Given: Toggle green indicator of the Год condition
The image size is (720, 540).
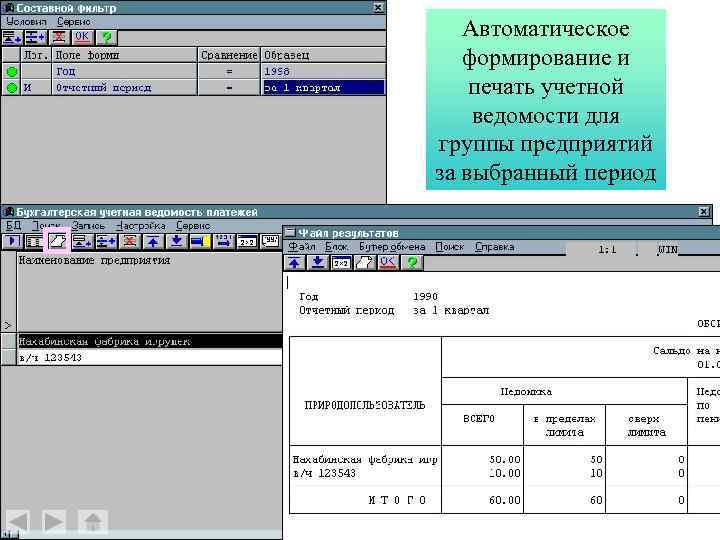Looking at the screenshot, I should click(x=12, y=71).
